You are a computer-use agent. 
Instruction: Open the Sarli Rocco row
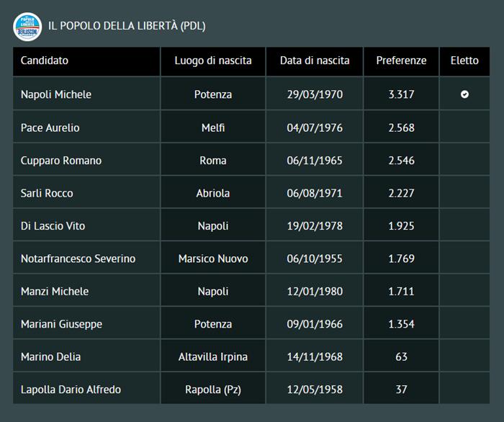pos(47,194)
